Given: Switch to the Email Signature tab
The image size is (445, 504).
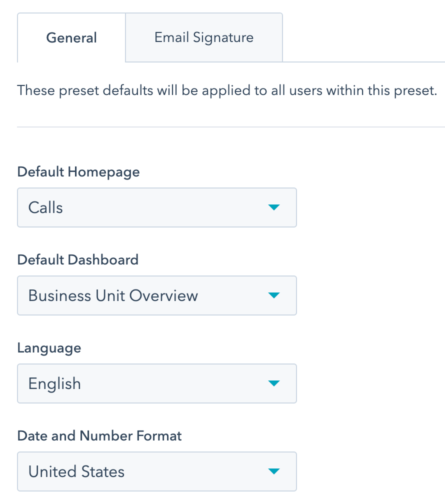Looking at the screenshot, I should [203, 37].
